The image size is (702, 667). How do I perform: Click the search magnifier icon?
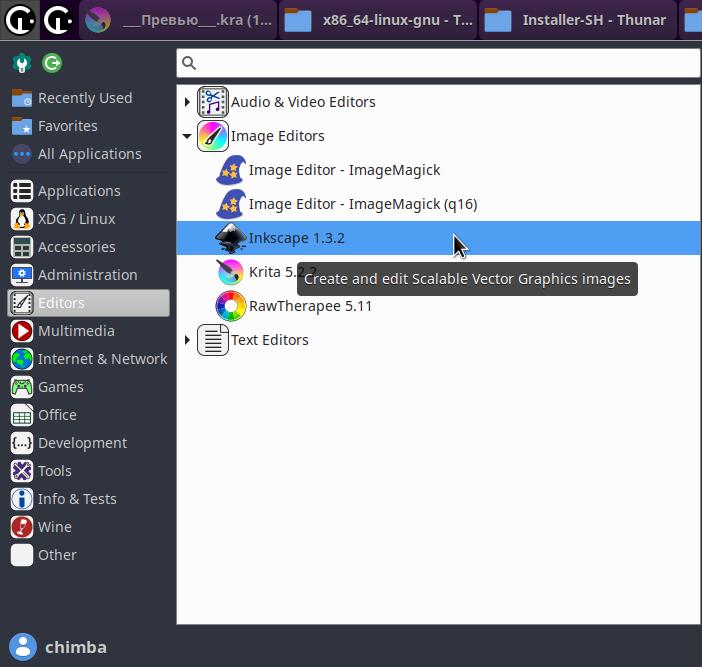click(x=189, y=63)
